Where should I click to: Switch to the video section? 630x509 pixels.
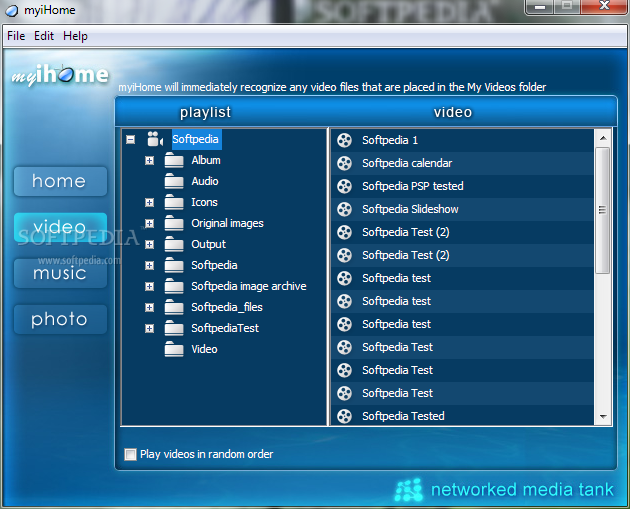(60, 227)
